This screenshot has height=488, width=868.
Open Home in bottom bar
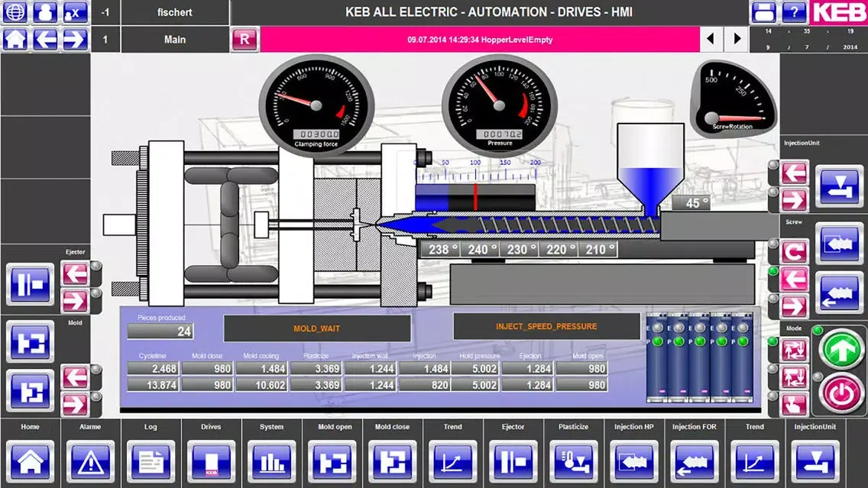click(x=30, y=461)
